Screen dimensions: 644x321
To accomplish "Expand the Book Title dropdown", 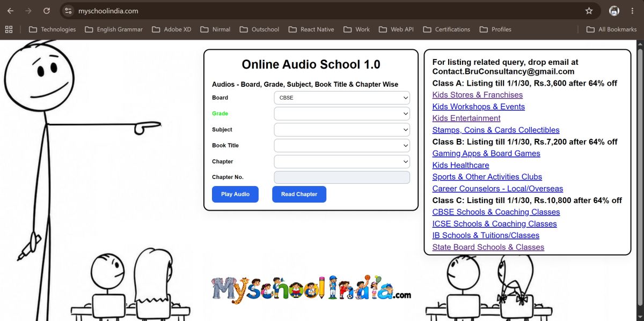I will click(x=342, y=145).
